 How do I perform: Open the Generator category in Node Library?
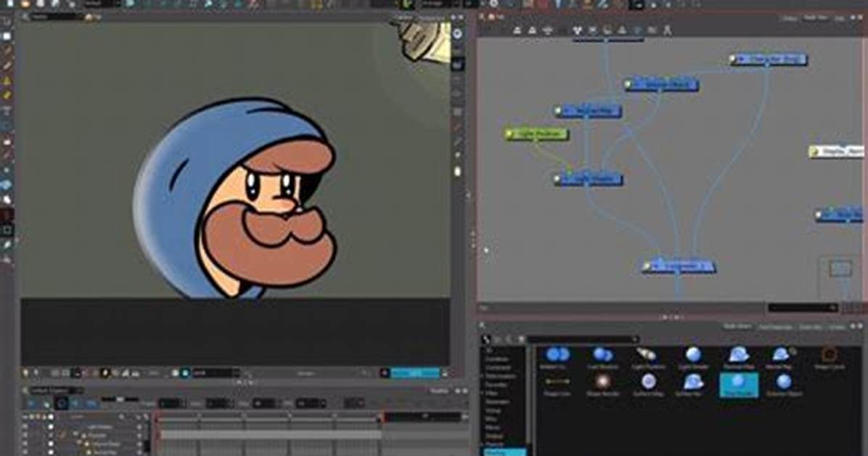(x=497, y=402)
